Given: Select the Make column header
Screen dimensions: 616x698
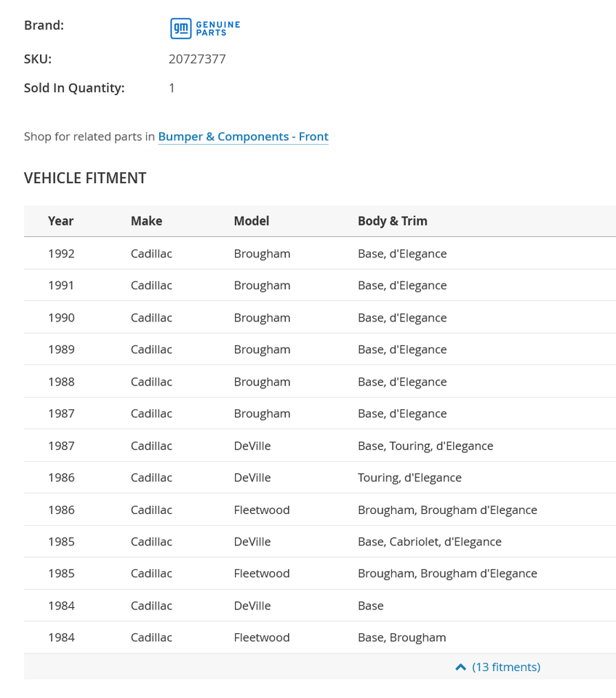Looking at the screenshot, I should [146, 221].
